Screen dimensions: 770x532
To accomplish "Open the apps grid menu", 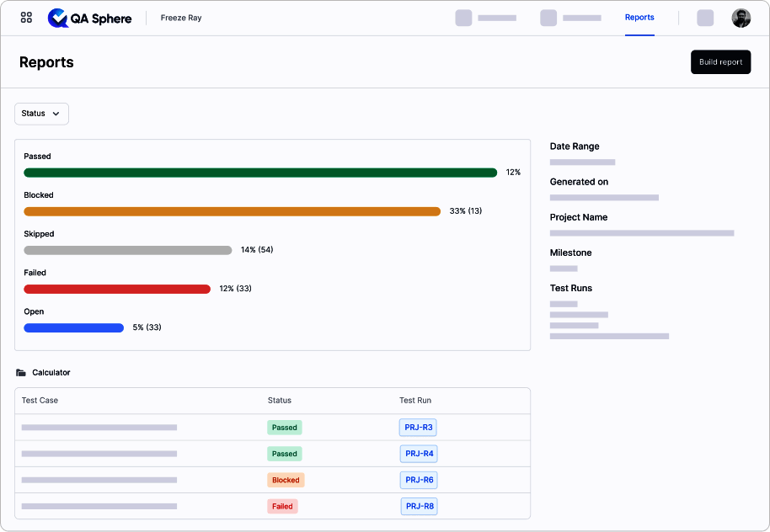I will tap(26, 18).
